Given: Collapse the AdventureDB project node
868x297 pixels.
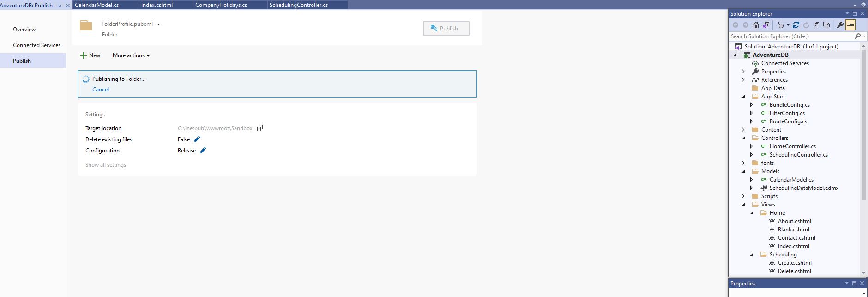Looking at the screenshot, I should (735, 55).
